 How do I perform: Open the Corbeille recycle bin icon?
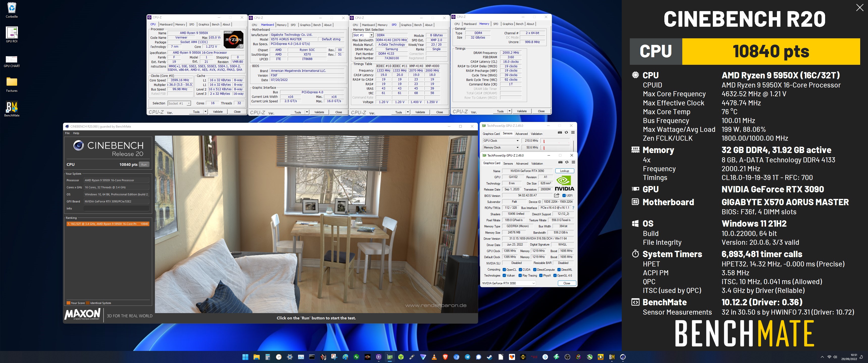[x=12, y=10]
